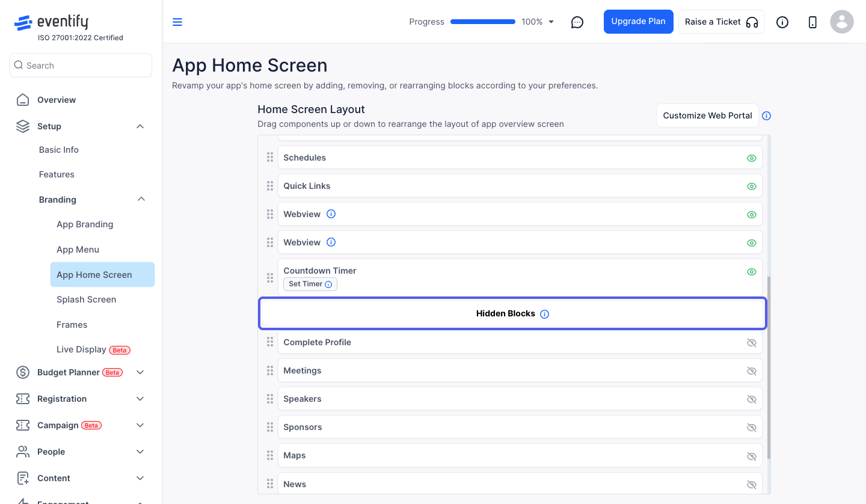Screen dimensions: 866x504
Task: Click the Setup layers icon in sidebar
Action: point(23,126)
